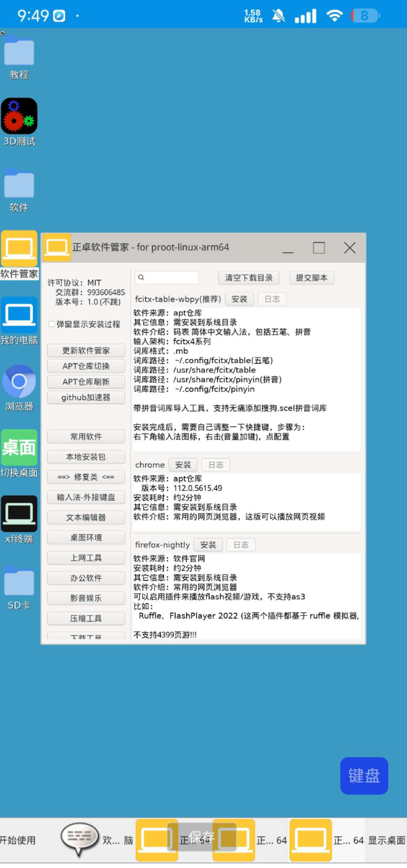Click 开始使用 in the taskbar

[17, 840]
